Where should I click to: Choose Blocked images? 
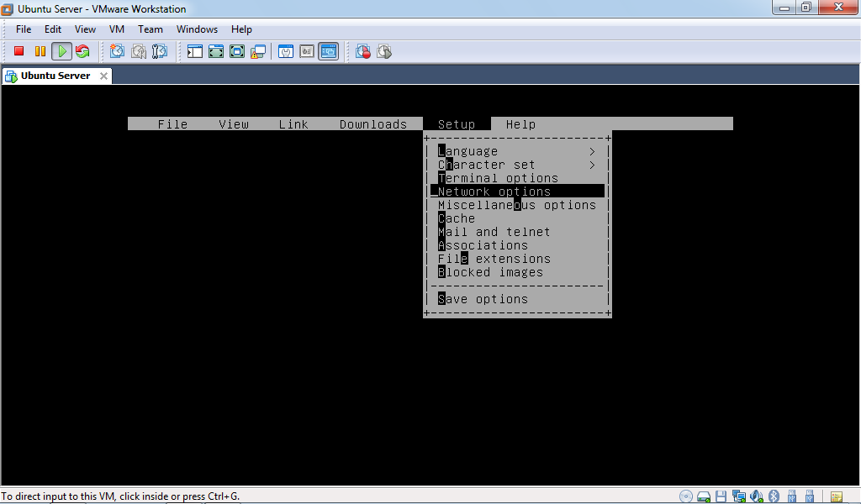pyautogui.click(x=517, y=271)
